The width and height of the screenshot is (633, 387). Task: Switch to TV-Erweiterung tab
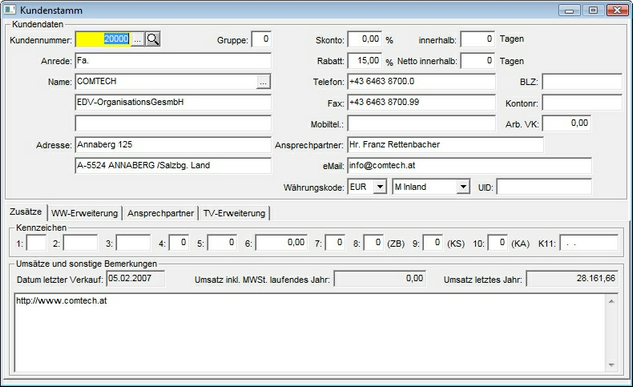234,213
